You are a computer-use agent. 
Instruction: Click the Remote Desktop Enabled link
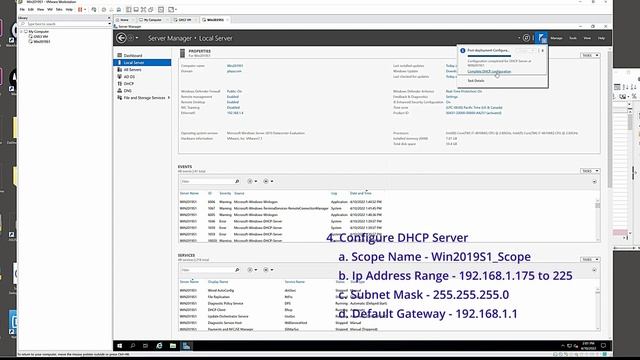click(233, 102)
